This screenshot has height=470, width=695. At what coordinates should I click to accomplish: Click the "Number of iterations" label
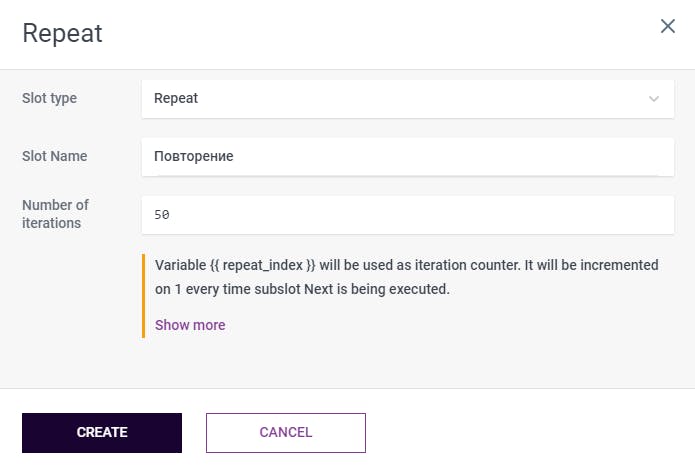point(55,214)
